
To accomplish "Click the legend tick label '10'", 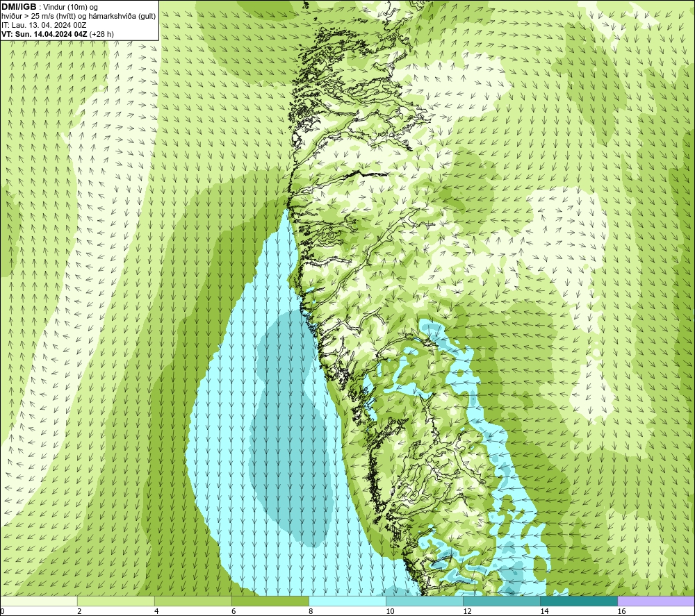I will coord(390,611).
